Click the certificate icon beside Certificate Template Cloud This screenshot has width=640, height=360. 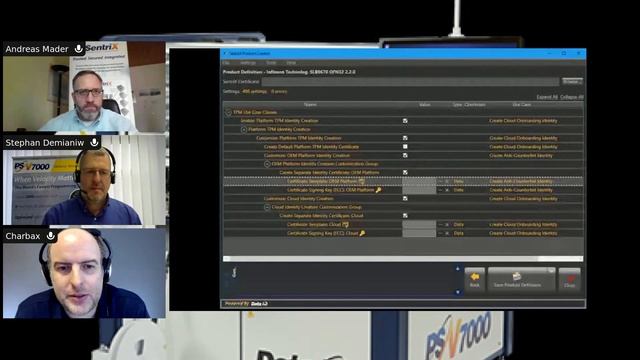point(346,224)
